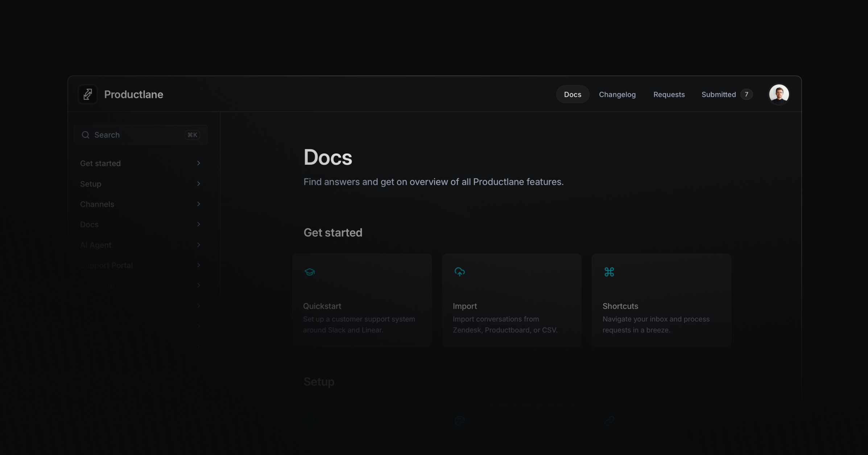Click the ⌘K shortcut badge
Viewport: 868px width, 455px height.
[x=192, y=135]
